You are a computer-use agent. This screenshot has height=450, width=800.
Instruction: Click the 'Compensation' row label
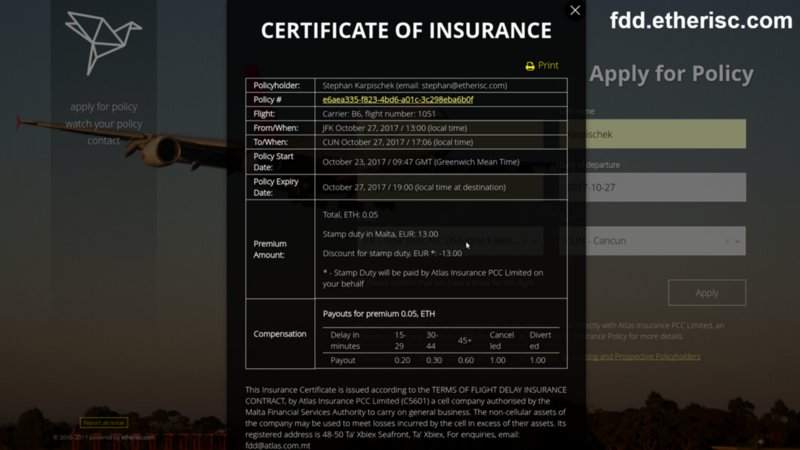click(280, 334)
